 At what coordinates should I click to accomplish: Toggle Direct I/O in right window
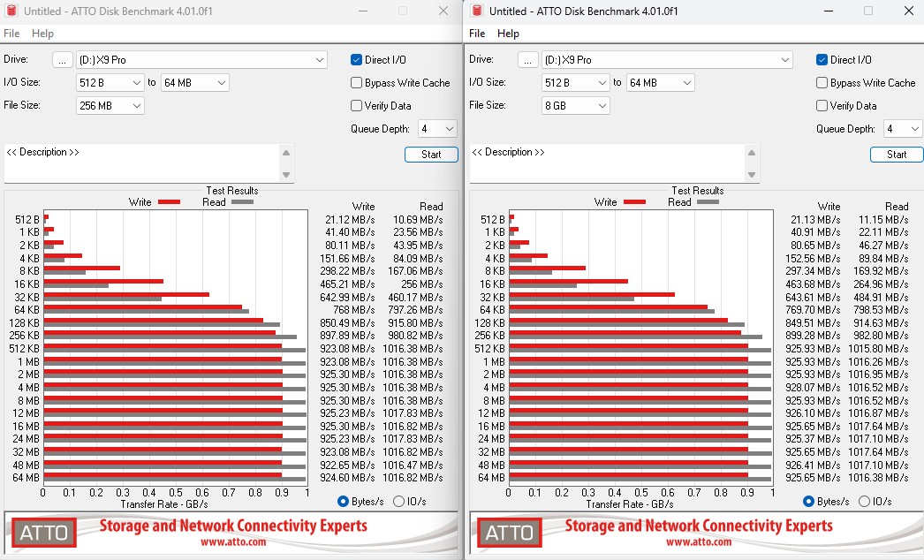coord(822,59)
